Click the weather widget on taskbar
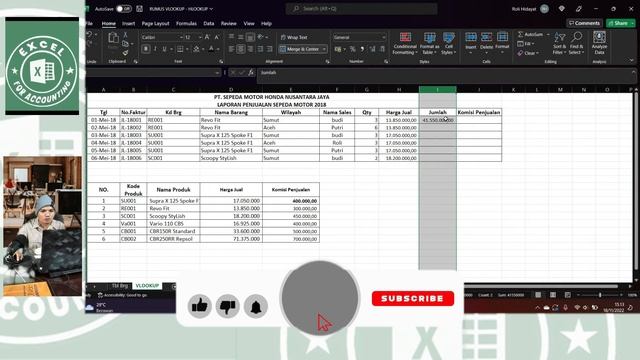This screenshot has width=640, height=360. [x=97, y=307]
